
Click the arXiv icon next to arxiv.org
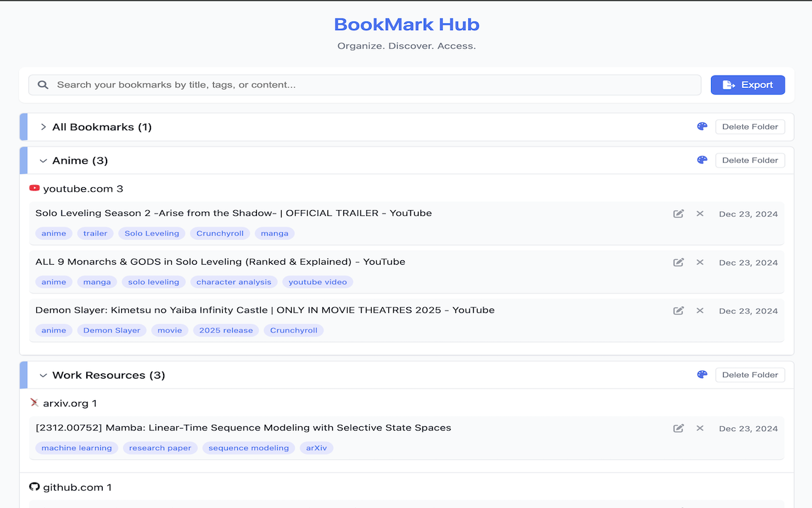pos(34,403)
